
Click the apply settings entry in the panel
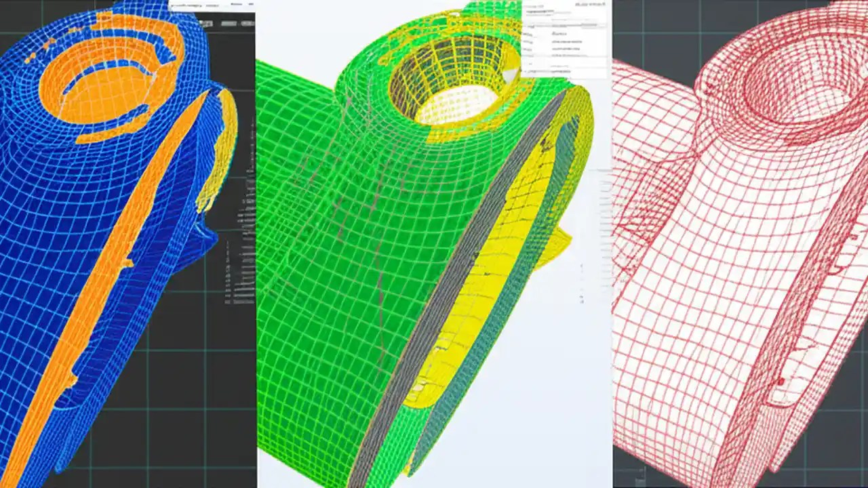[x=565, y=70]
